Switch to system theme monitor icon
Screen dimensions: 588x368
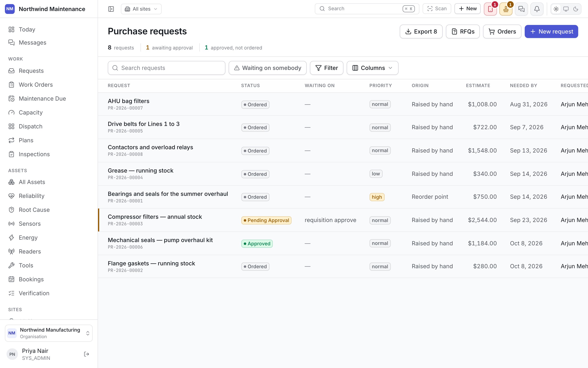coord(566,9)
